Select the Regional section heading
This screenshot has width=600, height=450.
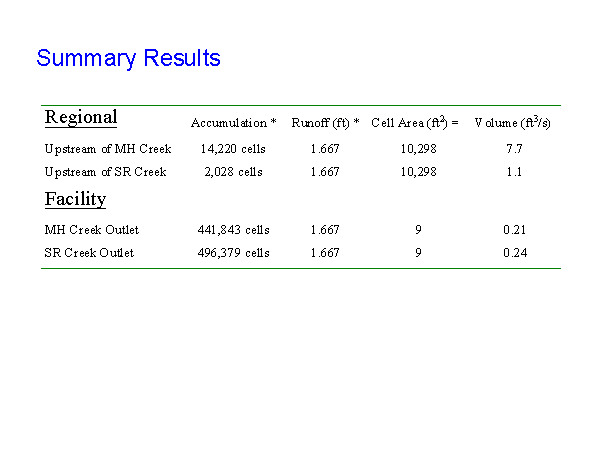pyautogui.click(x=81, y=118)
